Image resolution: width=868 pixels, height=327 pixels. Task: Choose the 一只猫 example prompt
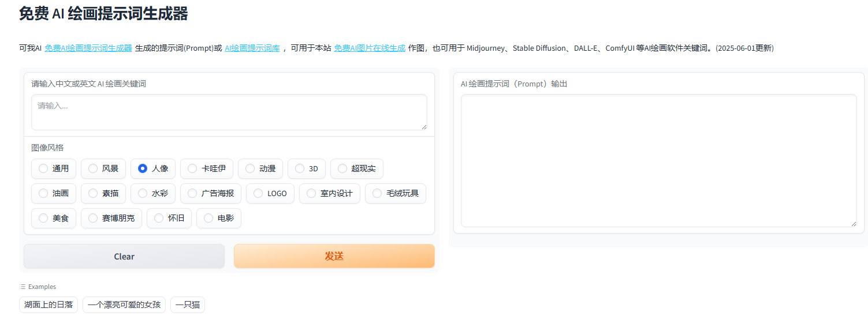188,305
